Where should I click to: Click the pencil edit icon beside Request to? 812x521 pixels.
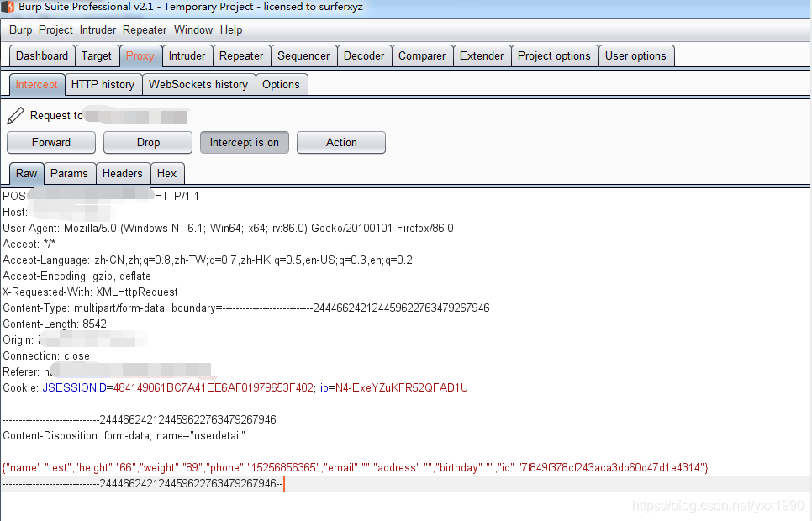click(15, 115)
